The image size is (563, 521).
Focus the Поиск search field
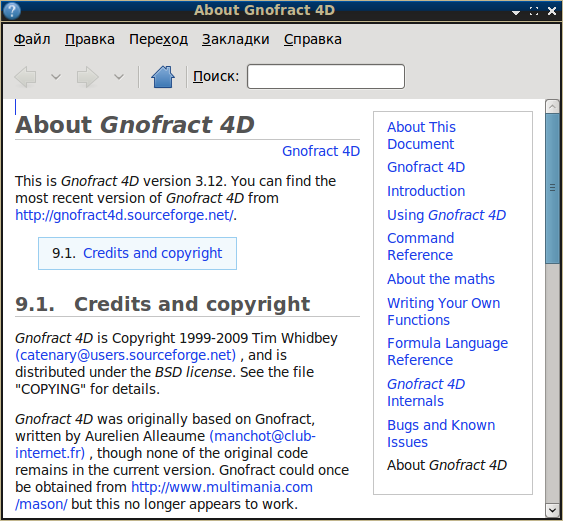click(x=326, y=76)
